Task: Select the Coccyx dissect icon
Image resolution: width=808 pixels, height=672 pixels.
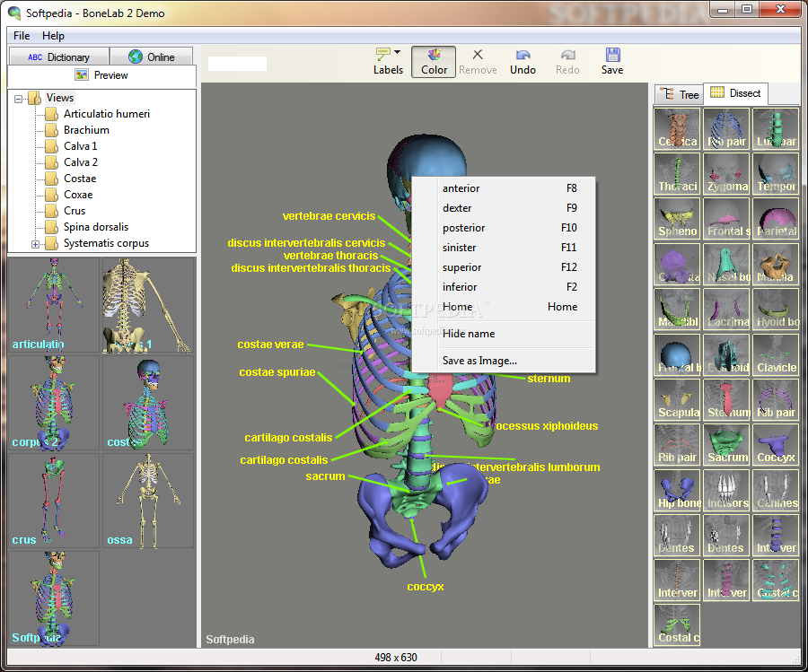Action: pyautogui.click(x=776, y=445)
